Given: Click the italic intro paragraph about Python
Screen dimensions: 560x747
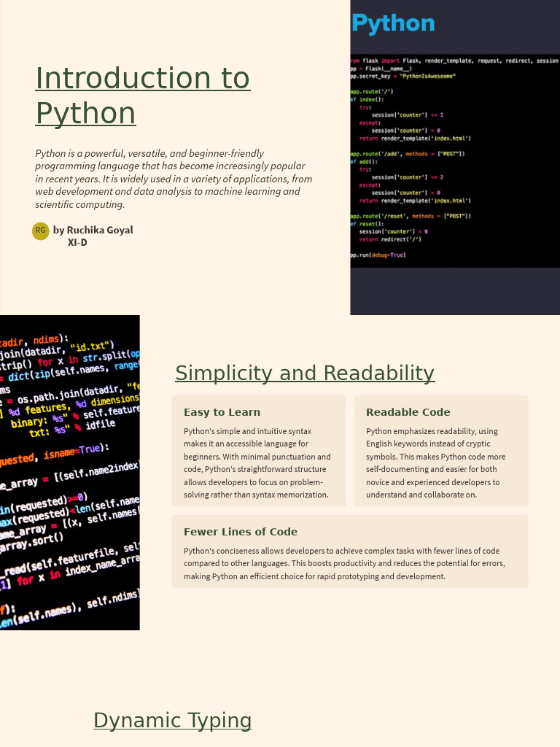Looking at the screenshot, I should [174, 179].
